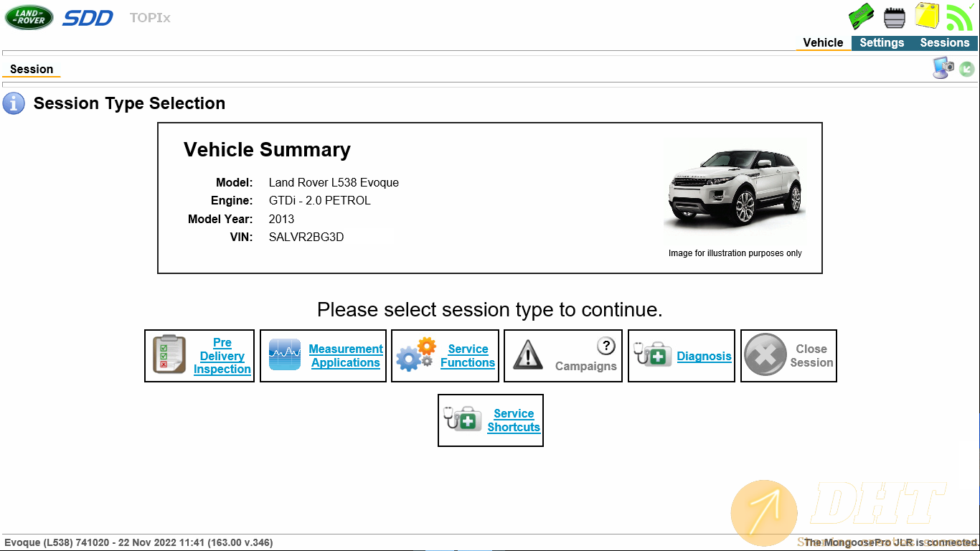980x551 pixels.
Task: Open Service Functions link
Action: (468, 356)
